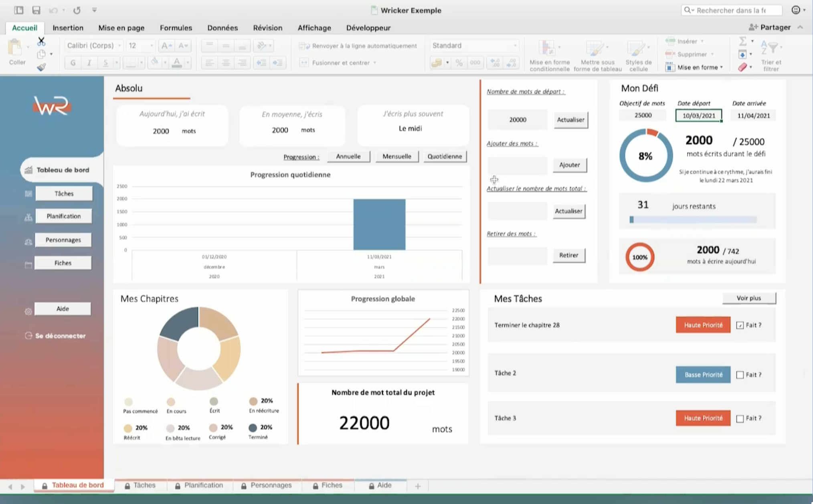Image resolution: width=813 pixels, height=504 pixels.
Task: Open the Standard number format dropdown
Action: point(515,46)
